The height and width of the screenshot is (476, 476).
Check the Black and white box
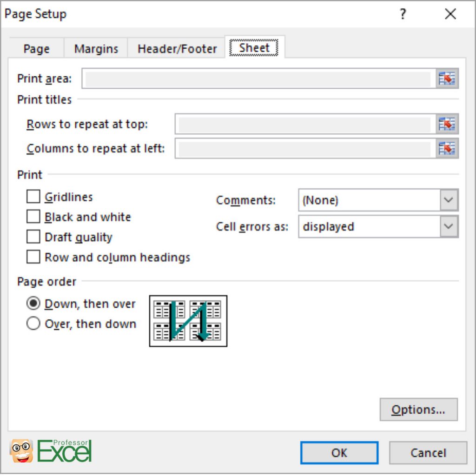(33, 217)
